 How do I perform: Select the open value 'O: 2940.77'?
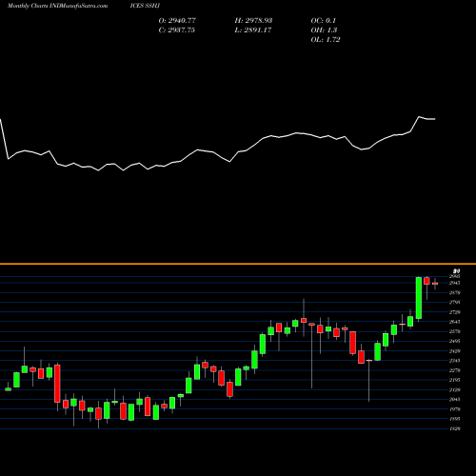177,21
